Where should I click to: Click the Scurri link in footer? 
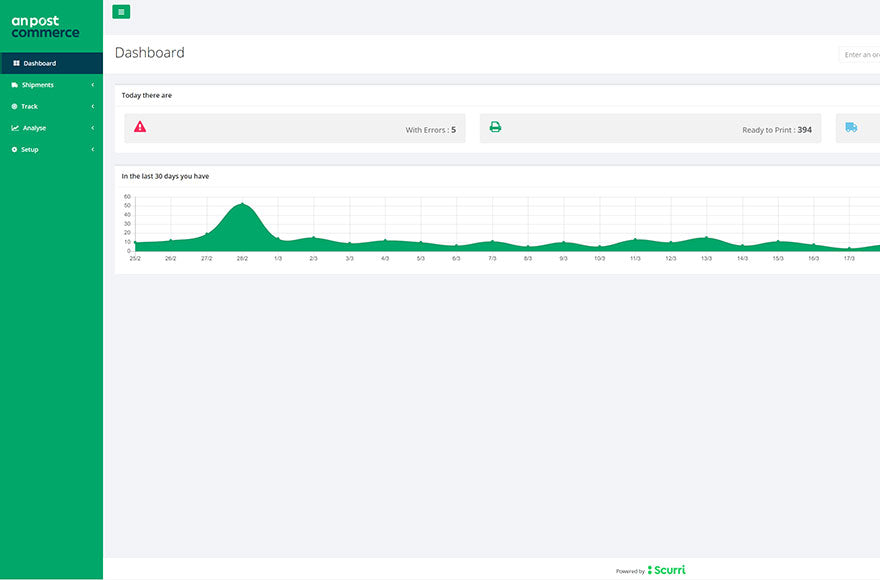point(668,570)
